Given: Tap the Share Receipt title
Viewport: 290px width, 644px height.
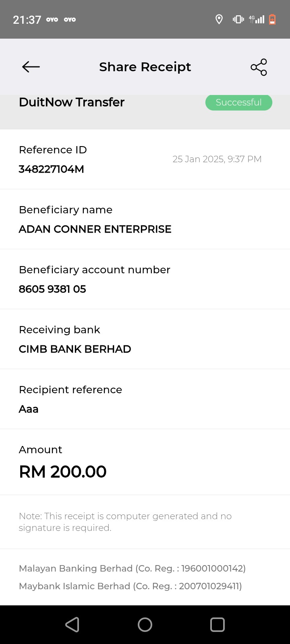Looking at the screenshot, I should (x=145, y=67).
